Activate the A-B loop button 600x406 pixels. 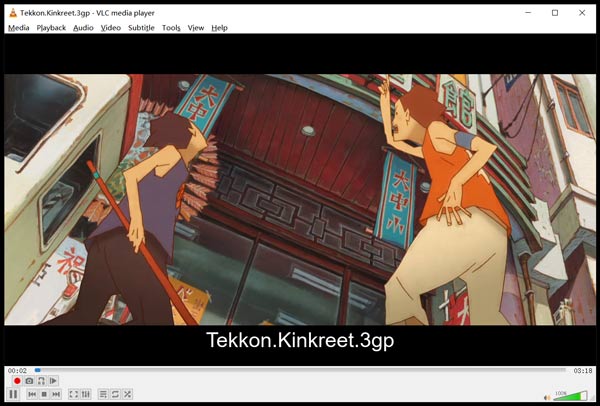click(x=41, y=381)
